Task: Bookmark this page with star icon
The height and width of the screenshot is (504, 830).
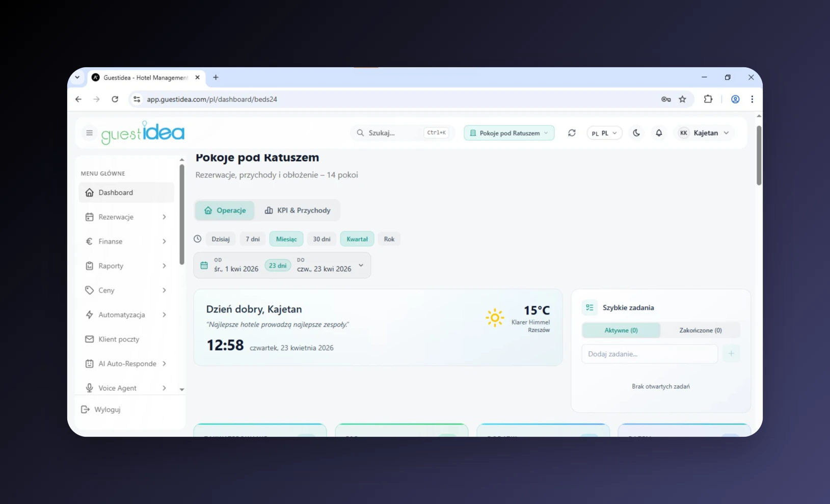Action: [682, 99]
